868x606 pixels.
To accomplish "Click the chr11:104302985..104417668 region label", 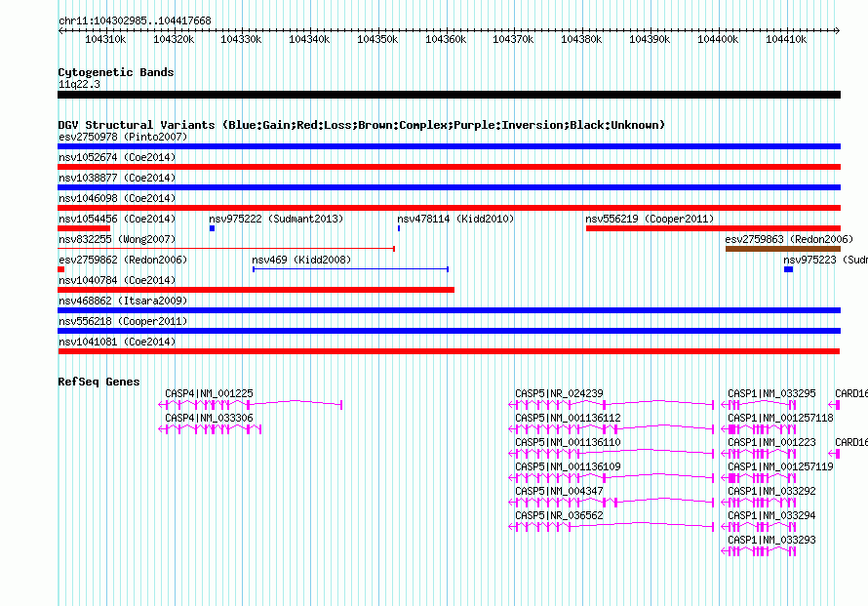I will coord(135,20).
